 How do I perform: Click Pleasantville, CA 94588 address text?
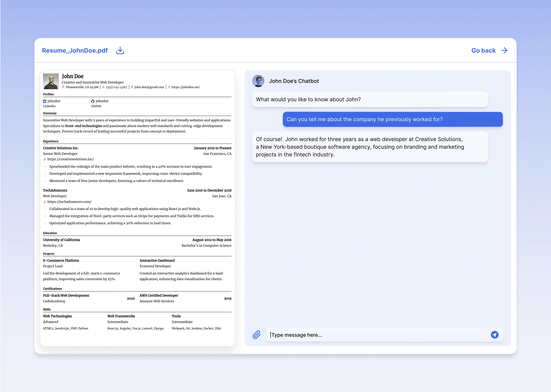82,87
